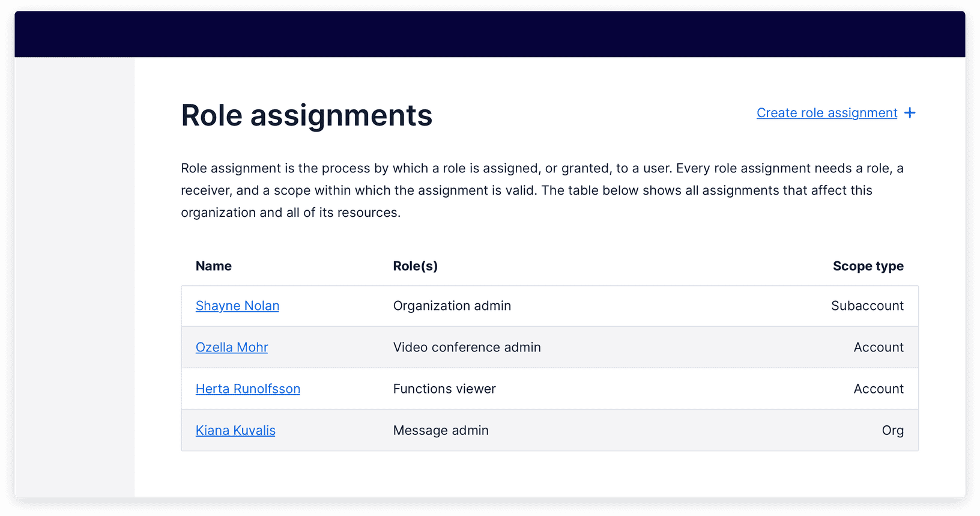
Task: Click the dark navy top header bar
Action: tap(489, 34)
